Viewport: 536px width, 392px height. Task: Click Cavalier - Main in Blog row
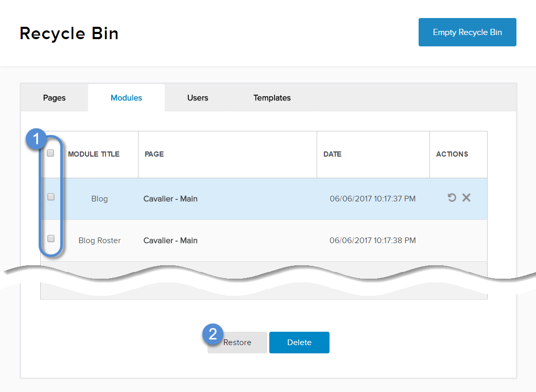point(170,199)
